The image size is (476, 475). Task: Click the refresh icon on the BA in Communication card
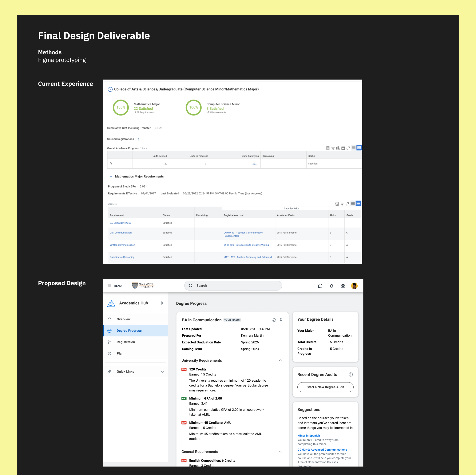(274, 320)
